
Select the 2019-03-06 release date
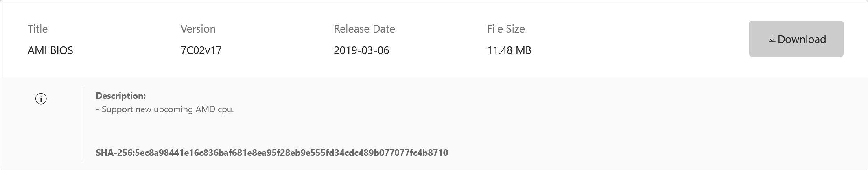pyautogui.click(x=361, y=50)
